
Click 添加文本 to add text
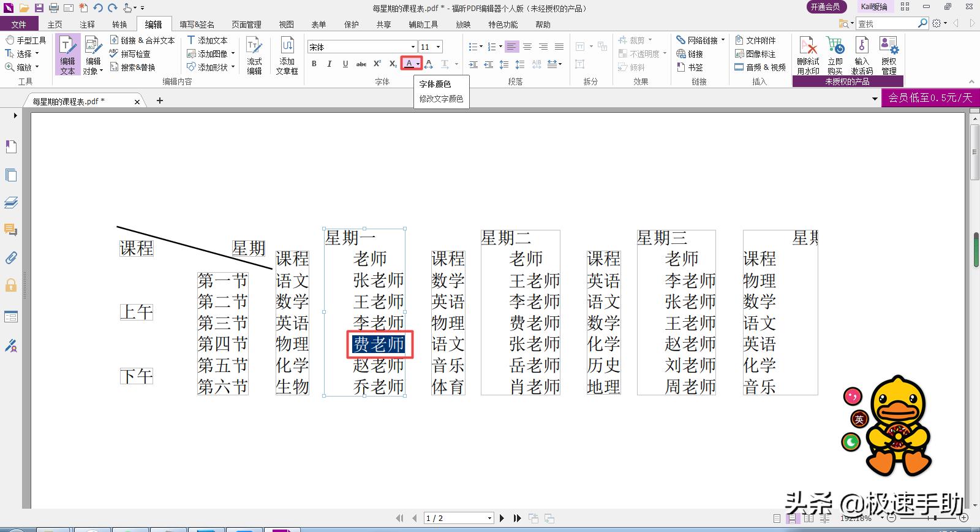click(x=207, y=40)
